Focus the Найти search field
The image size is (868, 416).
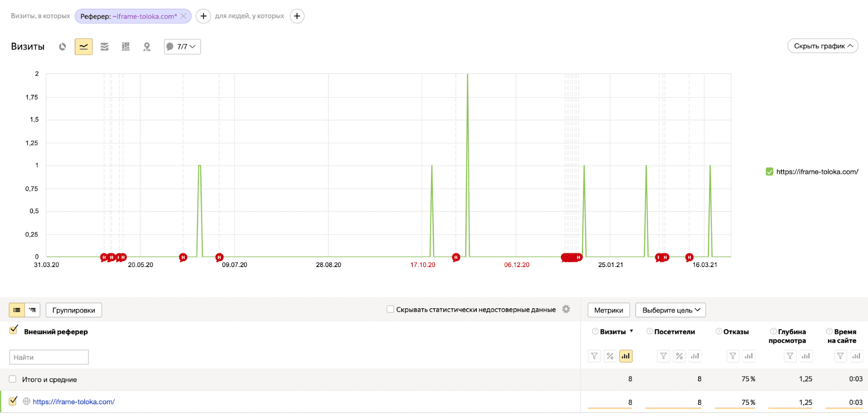pos(49,357)
